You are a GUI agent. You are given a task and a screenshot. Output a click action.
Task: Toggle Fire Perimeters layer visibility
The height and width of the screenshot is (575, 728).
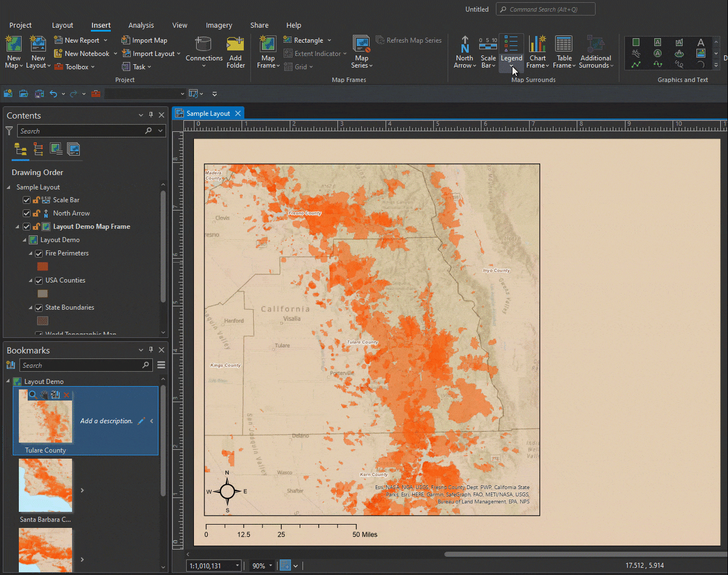39,254
